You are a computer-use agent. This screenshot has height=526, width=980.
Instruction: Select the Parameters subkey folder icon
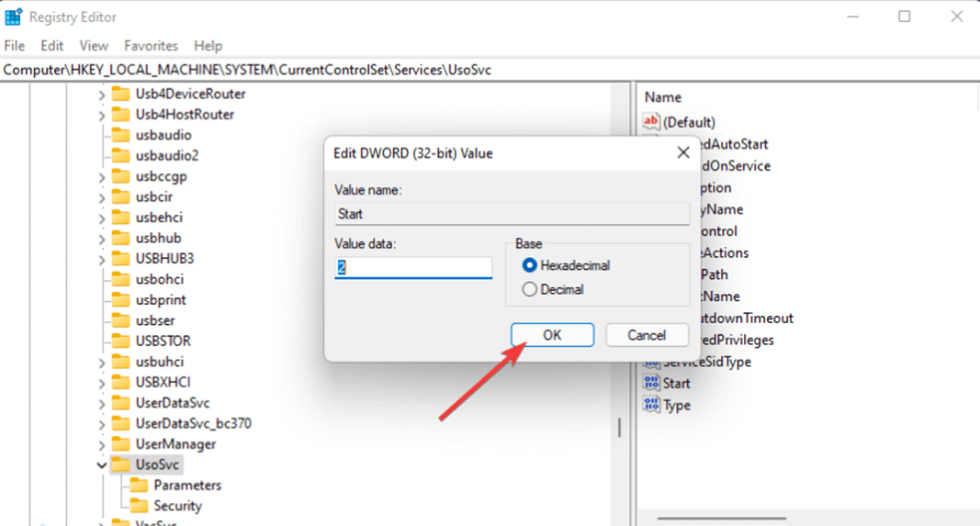pos(139,486)
